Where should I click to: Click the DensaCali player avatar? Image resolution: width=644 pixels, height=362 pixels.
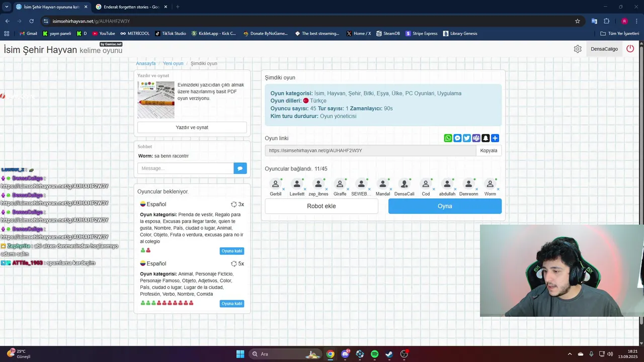[x=404, y=184]
